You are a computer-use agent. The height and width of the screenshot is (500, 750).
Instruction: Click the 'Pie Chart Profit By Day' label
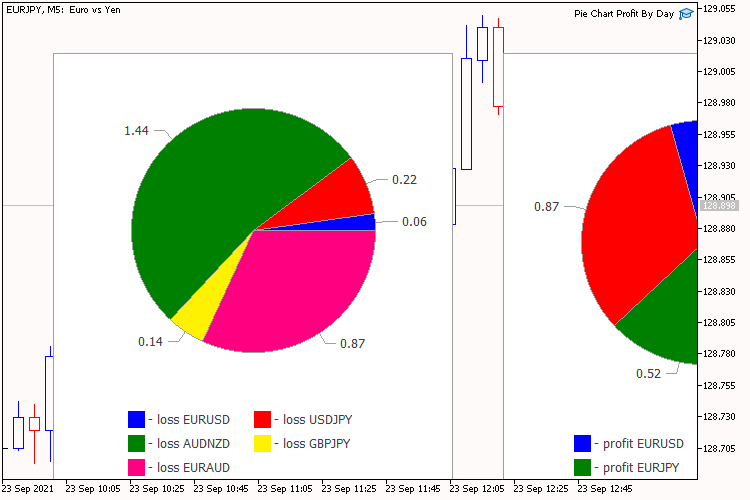coord(624,14)
